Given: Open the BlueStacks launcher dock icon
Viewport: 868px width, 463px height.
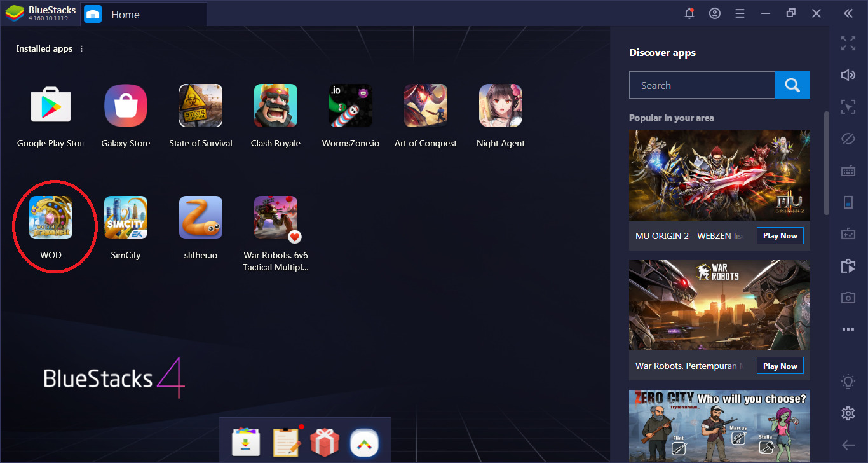Looking at the screenshot, I should coord(364,443).
